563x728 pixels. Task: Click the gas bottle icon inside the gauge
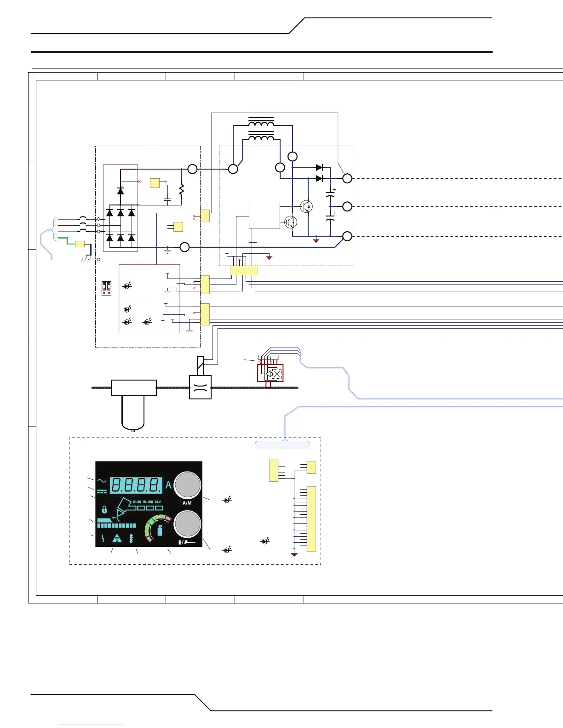[x=160, y=529]
